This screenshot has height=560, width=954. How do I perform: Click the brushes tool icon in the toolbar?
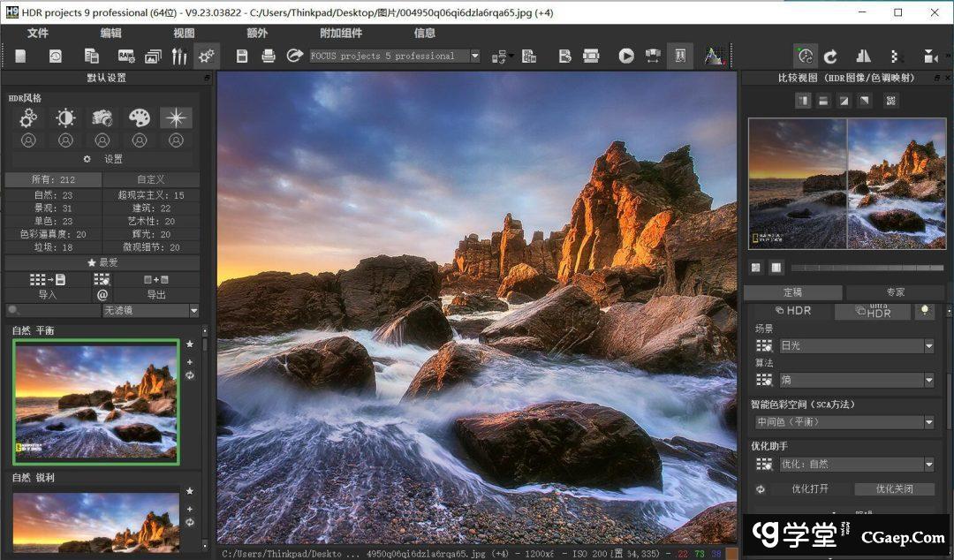coord(179,57)
